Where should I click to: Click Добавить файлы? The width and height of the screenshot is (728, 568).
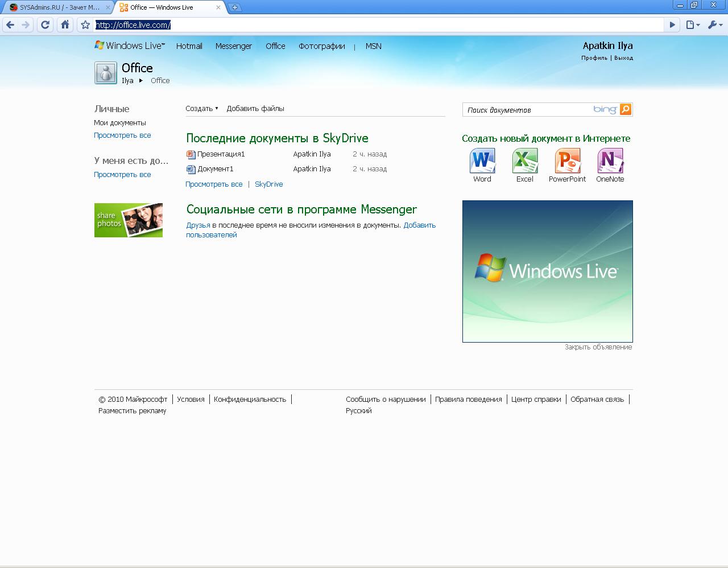pyautogui.click(x=255, y=108)
